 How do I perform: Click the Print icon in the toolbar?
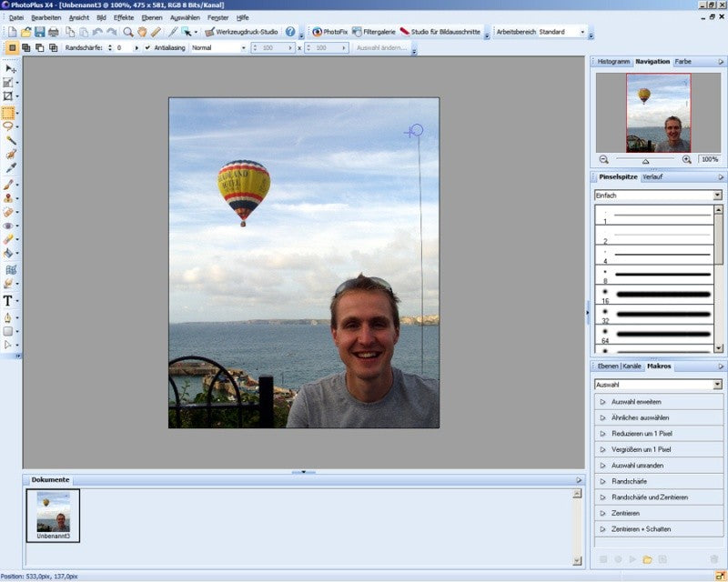click(x=54, y=32)
